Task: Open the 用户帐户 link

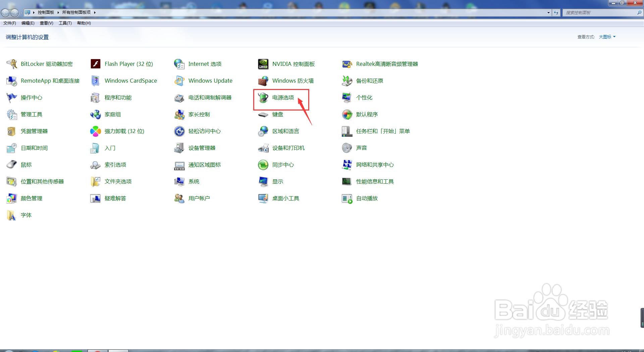Action: pyautogui.click(x=199, y=198)
